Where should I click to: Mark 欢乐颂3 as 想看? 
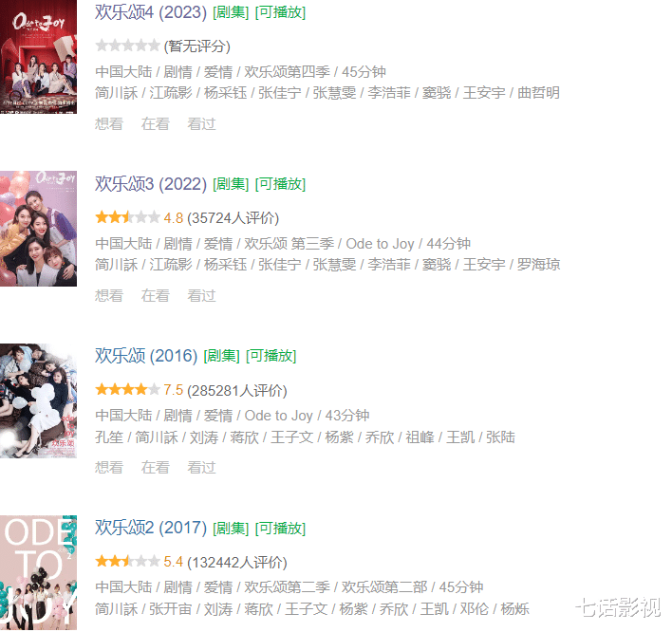[x=109, y=296]
